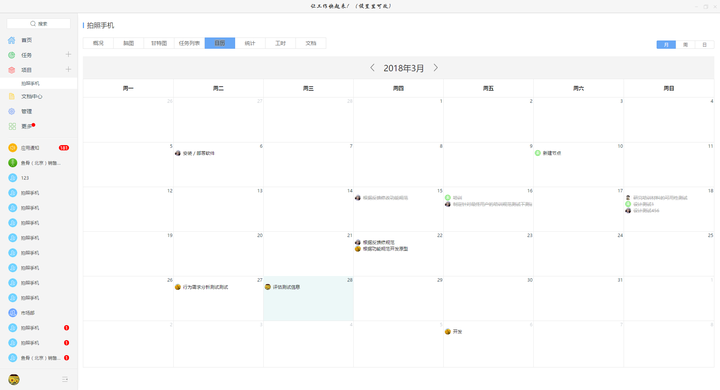Switch calendar to 日 day view
Screen dimensions: 720x390
click(x=704, y=45)
